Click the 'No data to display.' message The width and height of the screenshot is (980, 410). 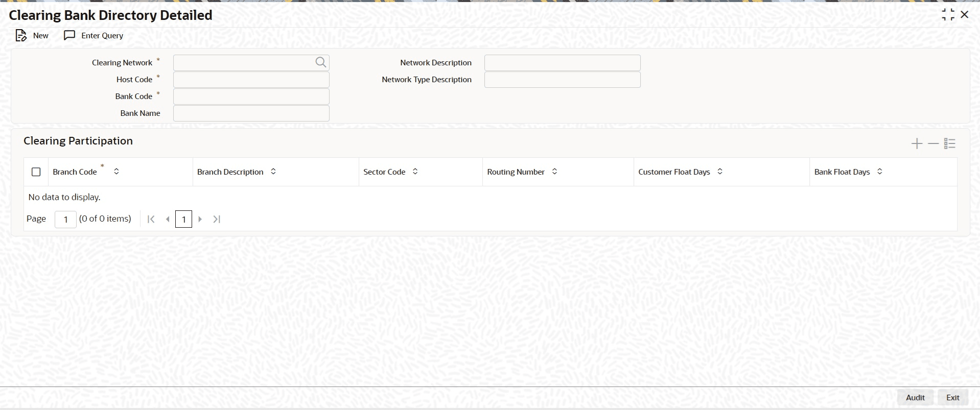click(x=64, y=197)
